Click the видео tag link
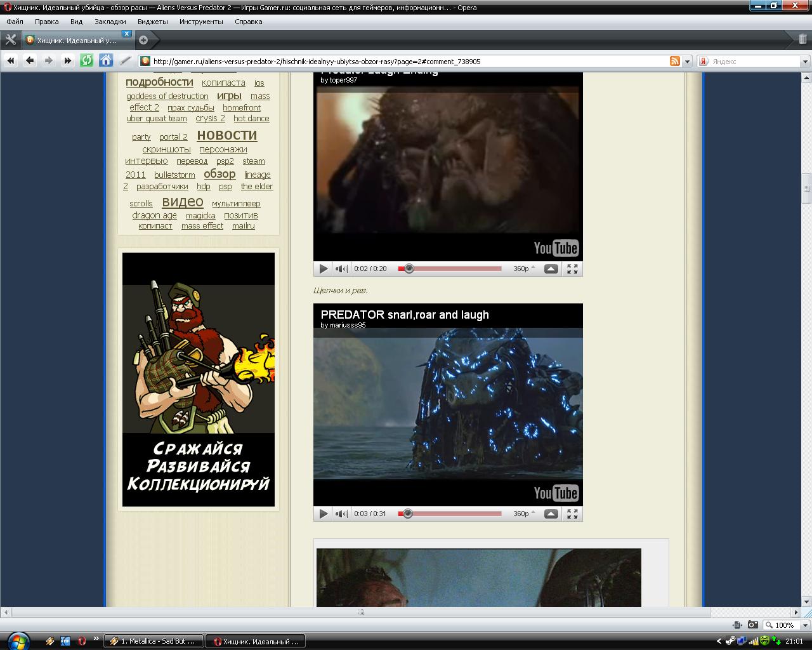The image size is (812, 650). [183, 202]
